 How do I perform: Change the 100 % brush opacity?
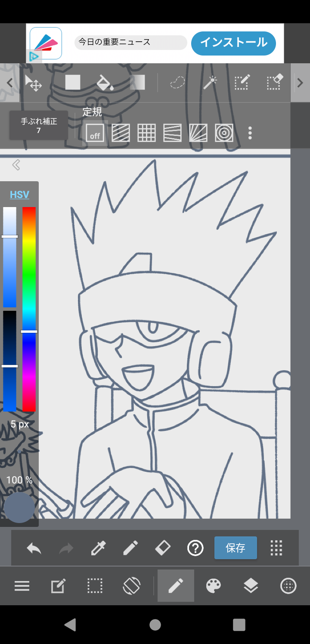pyautogui.click(x=19, y=480)
